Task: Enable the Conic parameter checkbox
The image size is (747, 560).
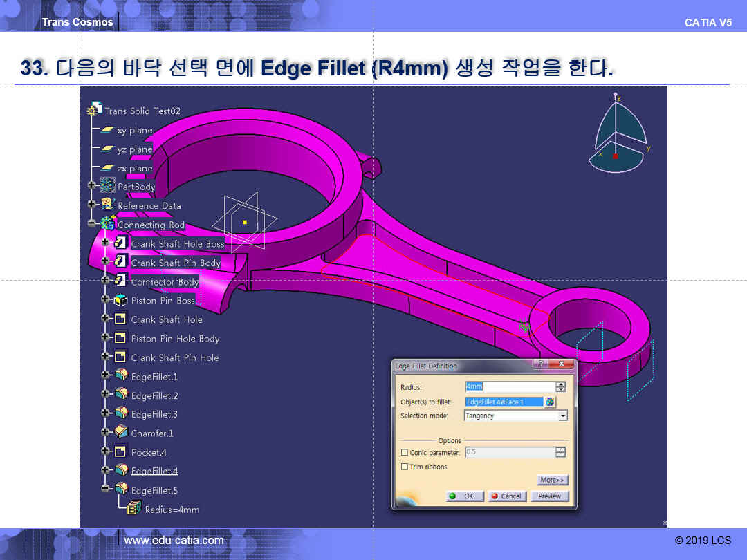Action: tap(405, 452)
